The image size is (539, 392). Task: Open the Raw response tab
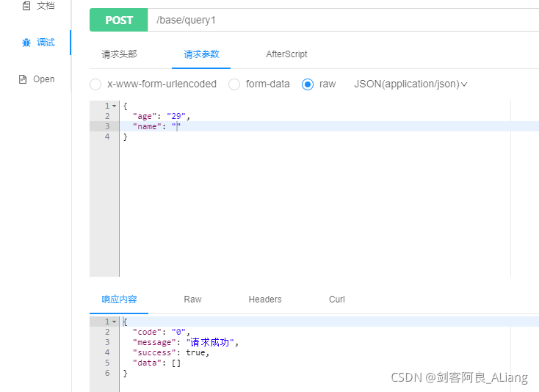coord(192,300)
